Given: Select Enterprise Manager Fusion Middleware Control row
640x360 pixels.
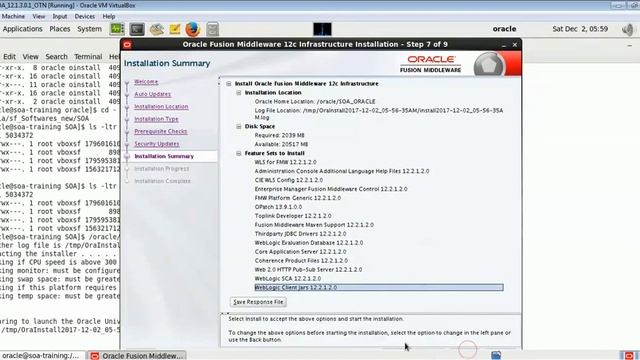Looking at the screenshot, I should [x=331, y=189].
